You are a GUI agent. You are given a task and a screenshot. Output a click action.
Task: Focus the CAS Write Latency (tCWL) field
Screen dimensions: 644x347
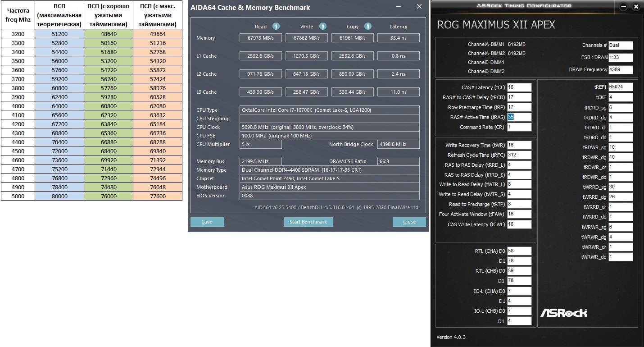tap(519, 224)
